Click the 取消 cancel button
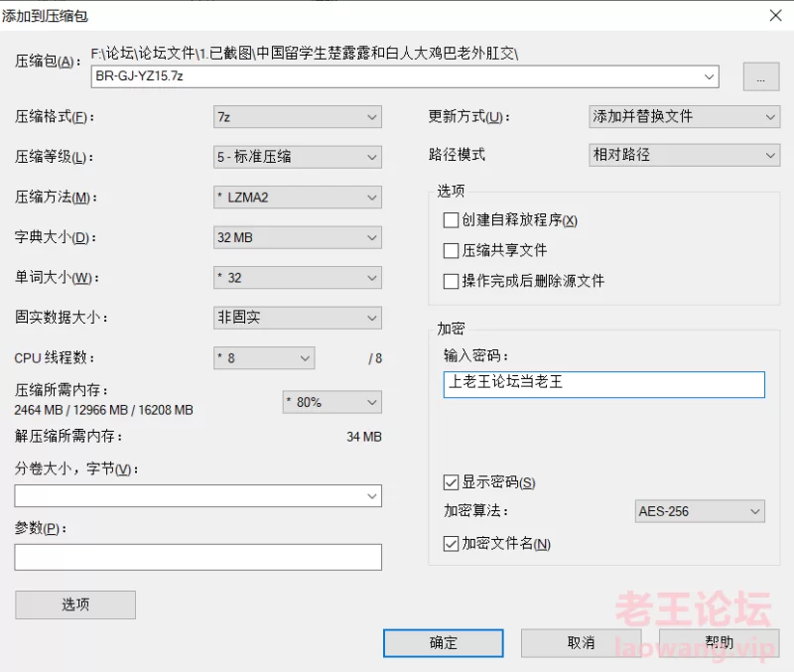 pyautogui.click(x=581, y=643)
